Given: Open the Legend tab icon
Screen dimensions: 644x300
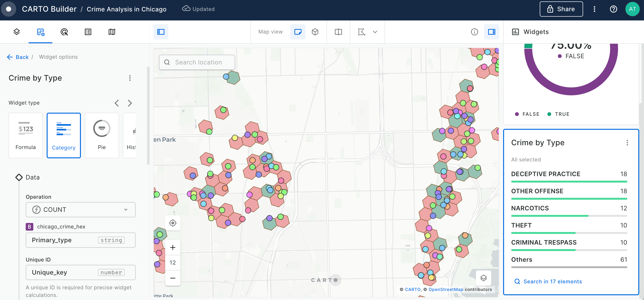Looking at the screenshot, I should [88, 32].
